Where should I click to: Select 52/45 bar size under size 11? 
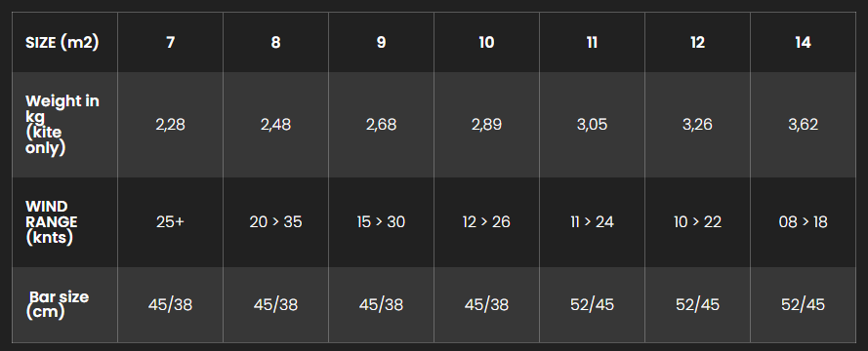point(592,304)
